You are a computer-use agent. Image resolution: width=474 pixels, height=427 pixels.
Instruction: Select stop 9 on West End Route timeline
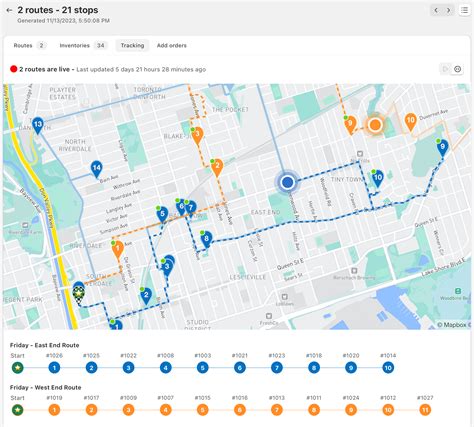click(351, 410)
